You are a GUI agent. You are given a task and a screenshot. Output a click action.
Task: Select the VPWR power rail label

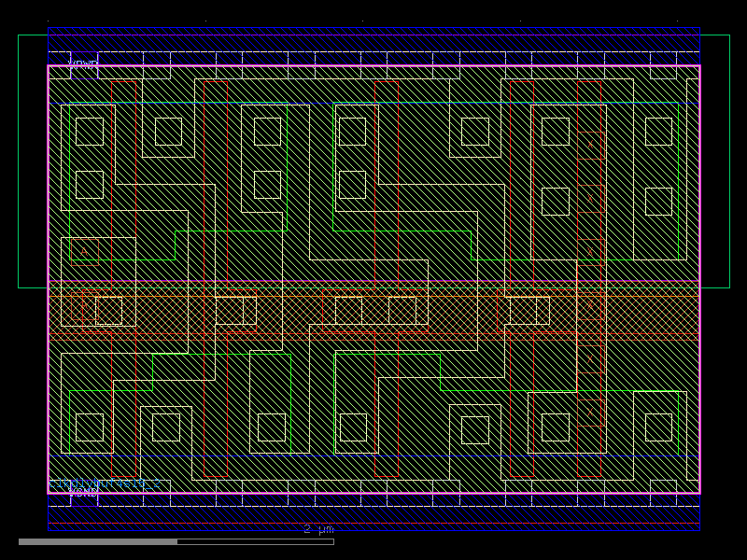(80, 63)
